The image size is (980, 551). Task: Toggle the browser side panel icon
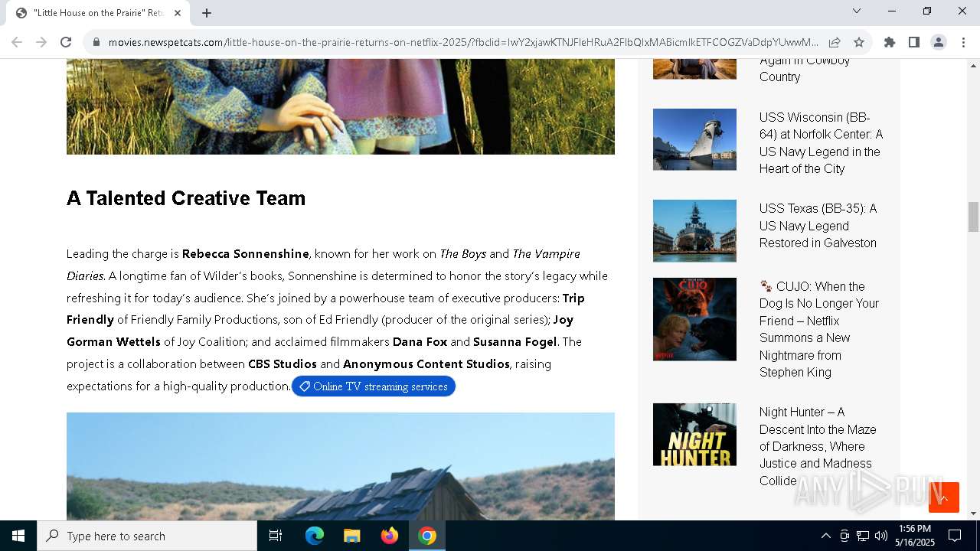[x=913, y=42]
